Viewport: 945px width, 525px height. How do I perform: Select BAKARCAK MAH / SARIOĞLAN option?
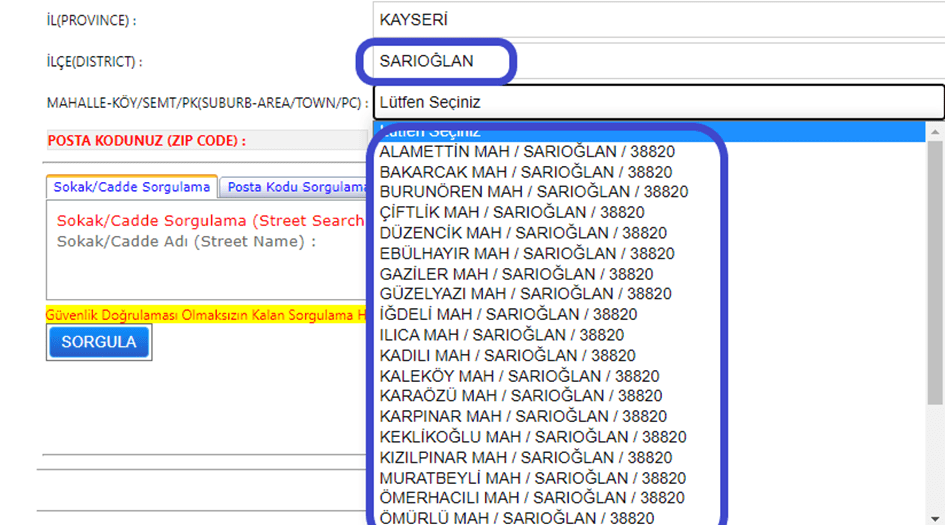click(x=525, y=172)
